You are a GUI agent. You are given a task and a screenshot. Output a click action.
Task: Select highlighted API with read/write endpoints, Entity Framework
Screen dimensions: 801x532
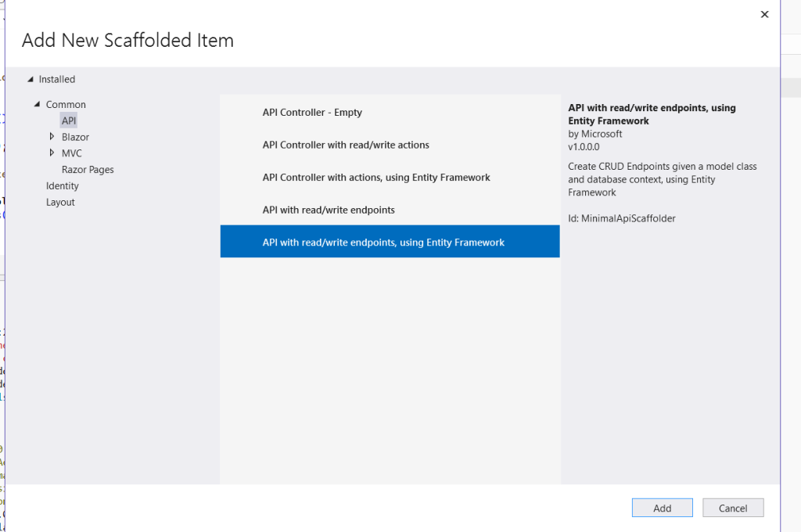(383, 243)
